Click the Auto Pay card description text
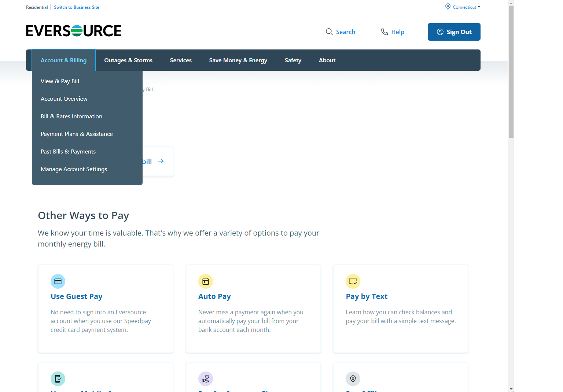 (x=251, y=321)
